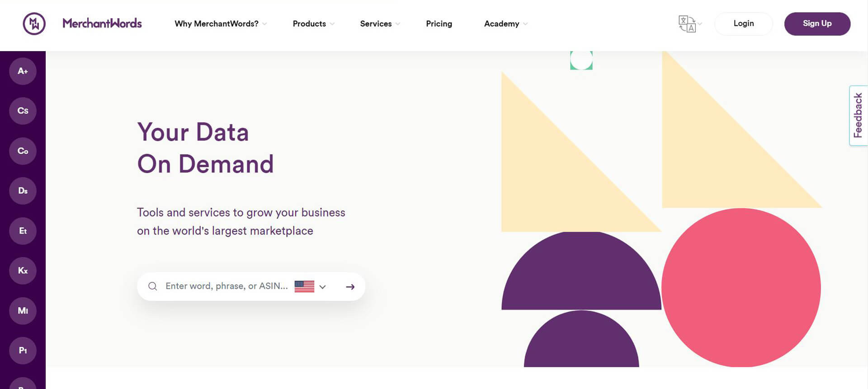Open the Co sidebar icon
Viewport: 868px width, 389px height.
23,151
